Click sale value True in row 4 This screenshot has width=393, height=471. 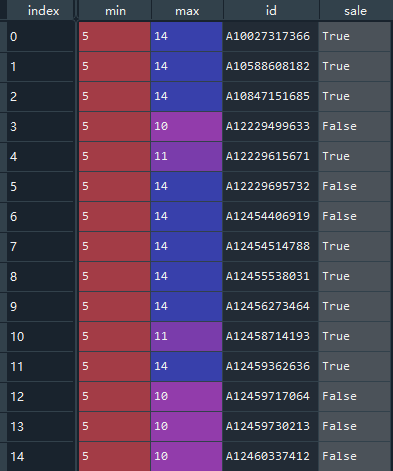click(354, 156)
